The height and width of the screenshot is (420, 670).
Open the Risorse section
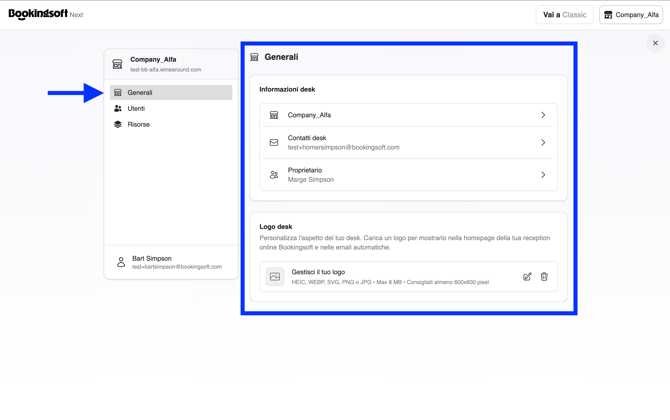coord(171,124)
